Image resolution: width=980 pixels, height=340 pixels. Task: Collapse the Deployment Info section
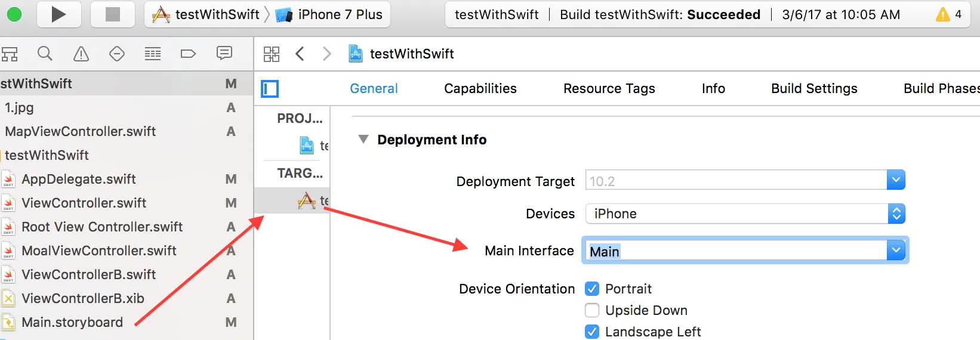[x=363, y=140]
